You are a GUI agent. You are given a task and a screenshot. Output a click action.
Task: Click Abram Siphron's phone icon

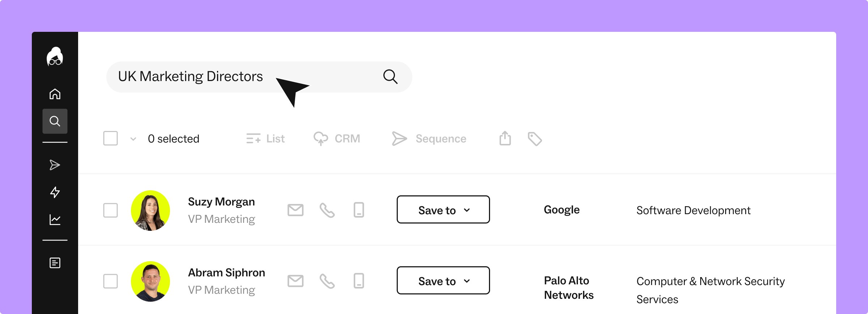[327, 281]
